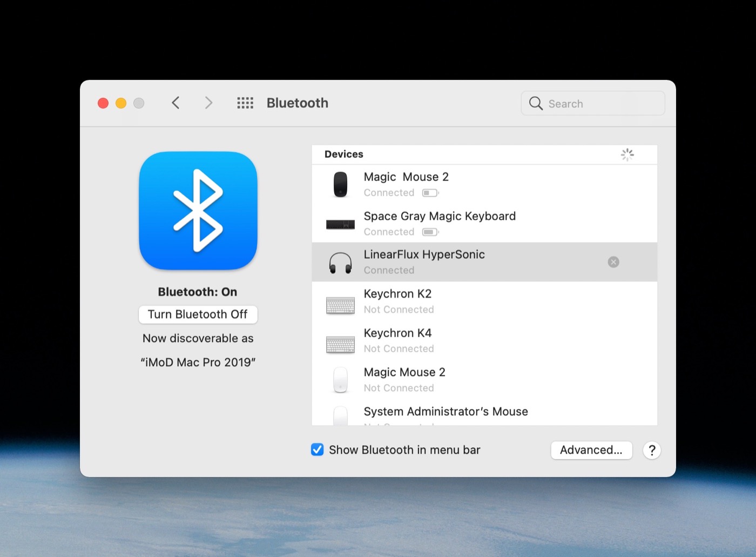Viewport: 756px width, 557px height.
Task: Select the Keychron K4 name
Action: click(x=397, y=333)
